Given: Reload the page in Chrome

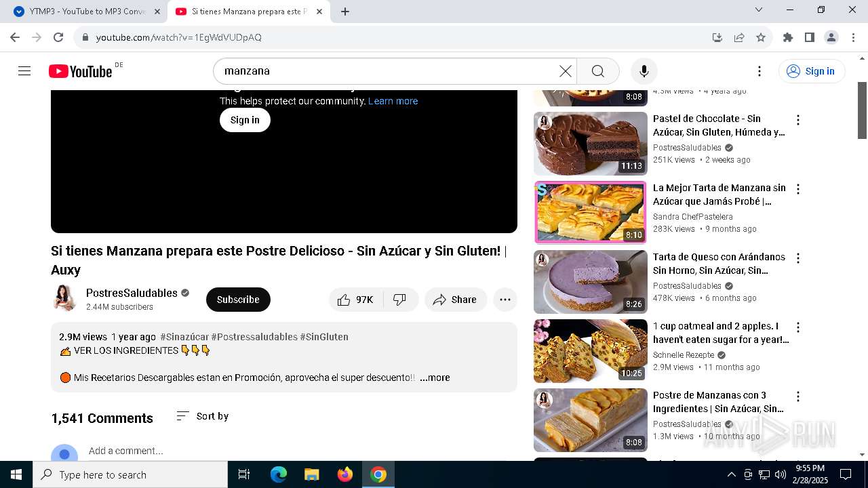Looking at the screenshot, I should [x=58, y=37].
